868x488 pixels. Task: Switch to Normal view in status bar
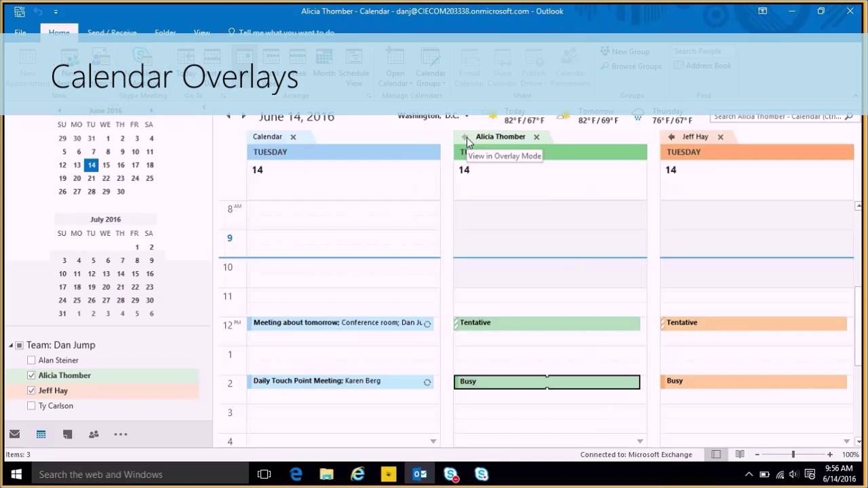click(716, 454)
